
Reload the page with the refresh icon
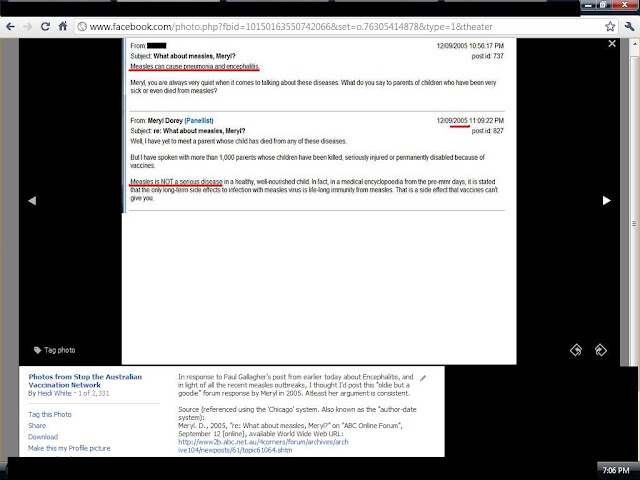[45, 27]
